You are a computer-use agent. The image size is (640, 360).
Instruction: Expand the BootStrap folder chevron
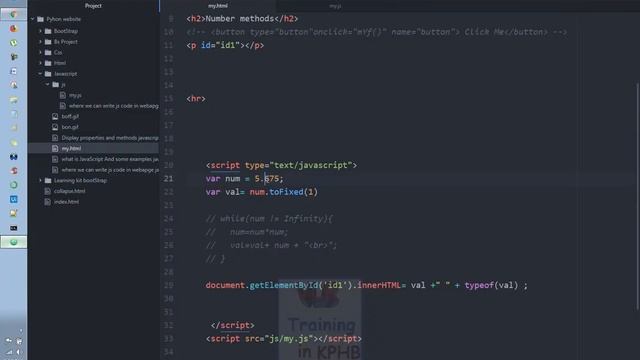tap(40, 31)
